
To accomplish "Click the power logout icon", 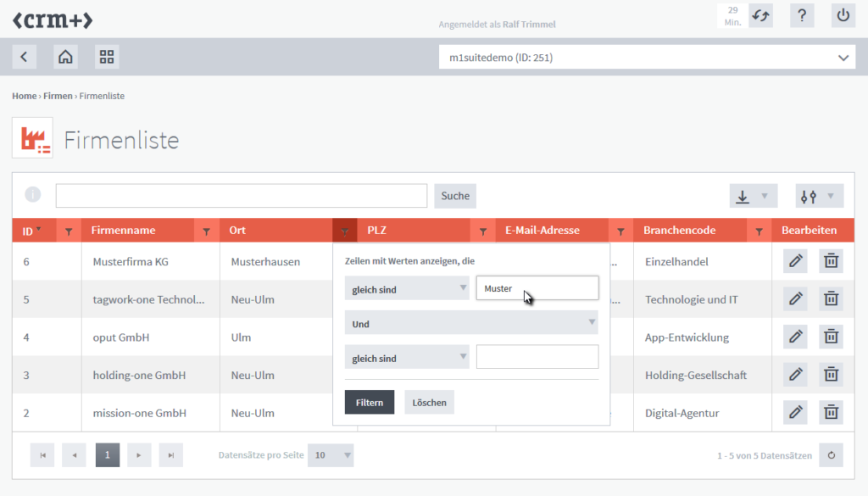I will tap(843, 15).
